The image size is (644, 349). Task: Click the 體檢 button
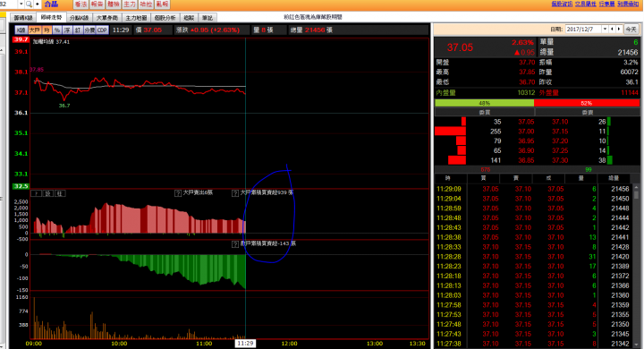[114, 4]
